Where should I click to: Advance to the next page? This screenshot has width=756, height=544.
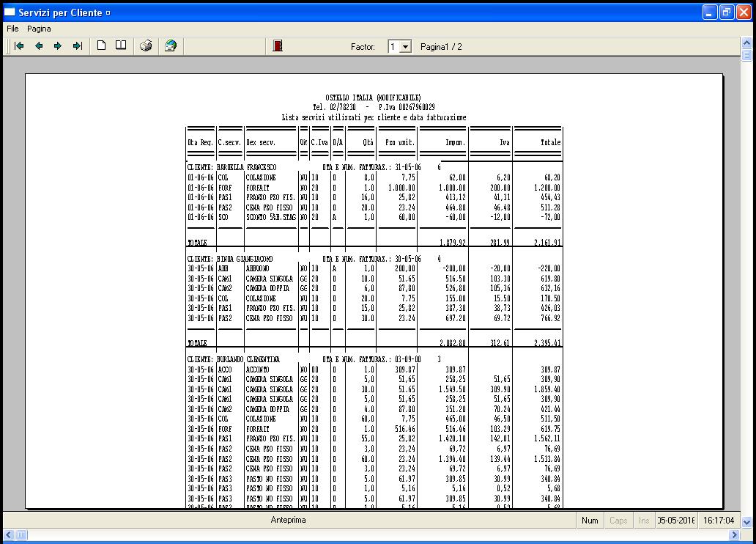click(58, 46)
